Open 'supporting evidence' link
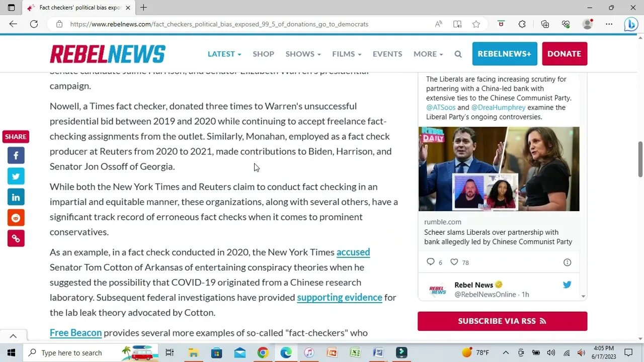The image size is (644, 362). (340, 297)
